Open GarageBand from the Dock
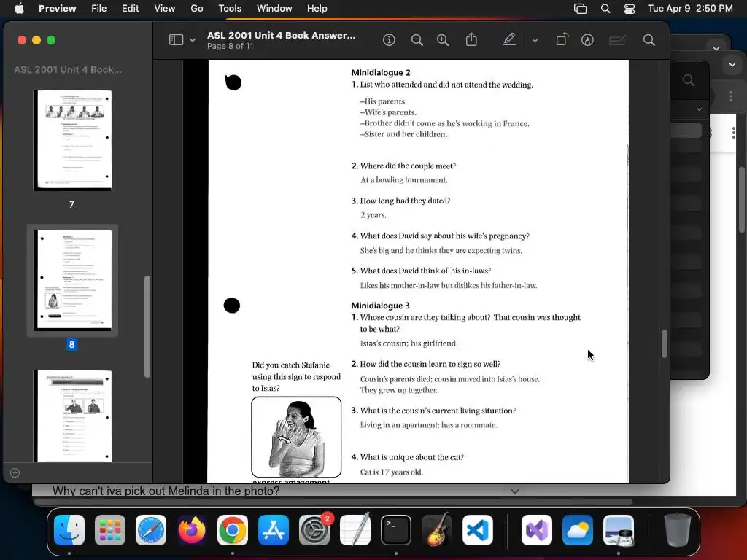747x560 pixels. pyautogui.click(x=437, y=530)
